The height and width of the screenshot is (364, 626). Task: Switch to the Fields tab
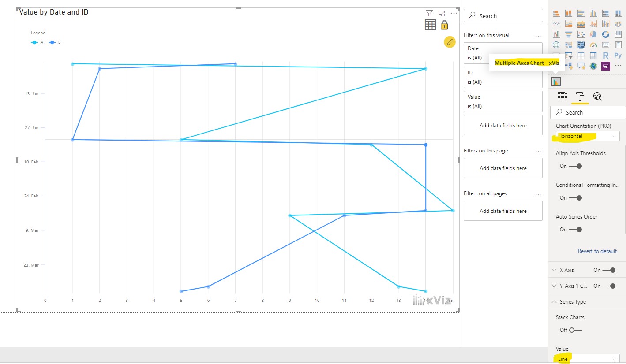[562, 97]
